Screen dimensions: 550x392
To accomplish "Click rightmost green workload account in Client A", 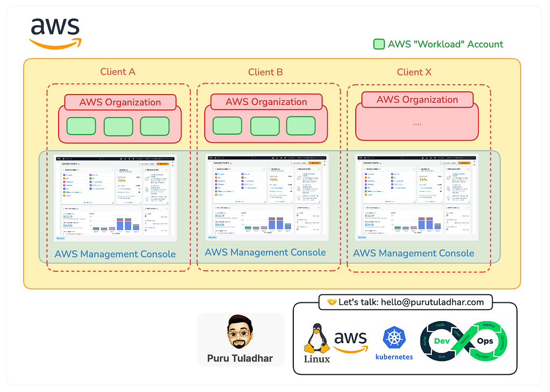I will [x=155, y=126].
